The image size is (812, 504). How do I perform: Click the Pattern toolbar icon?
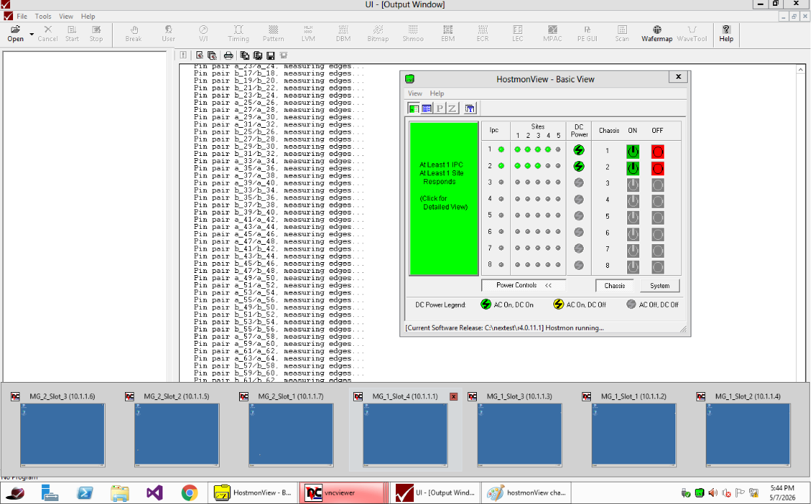273,34
